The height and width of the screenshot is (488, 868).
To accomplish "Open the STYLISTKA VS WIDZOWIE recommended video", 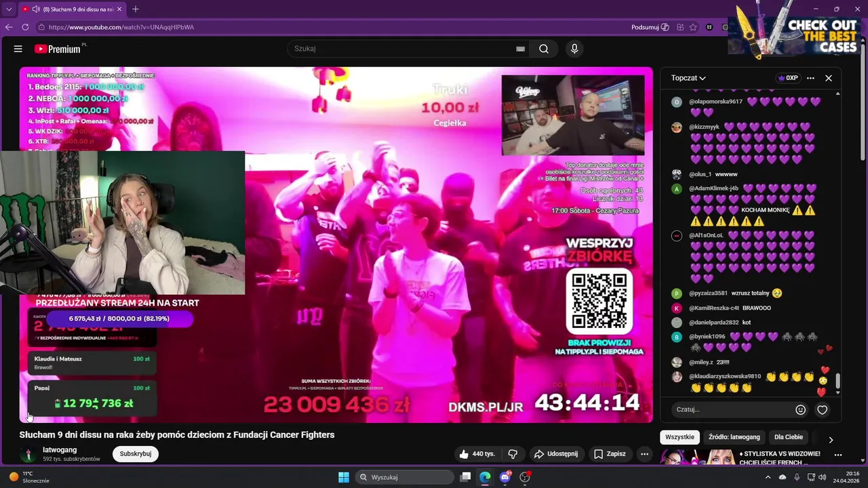I will (780, 457).
